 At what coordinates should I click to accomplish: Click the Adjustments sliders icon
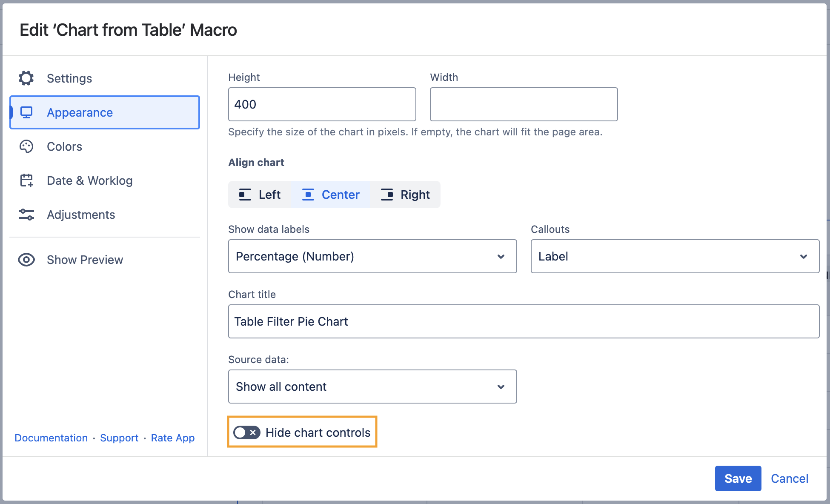coord(26,215)
